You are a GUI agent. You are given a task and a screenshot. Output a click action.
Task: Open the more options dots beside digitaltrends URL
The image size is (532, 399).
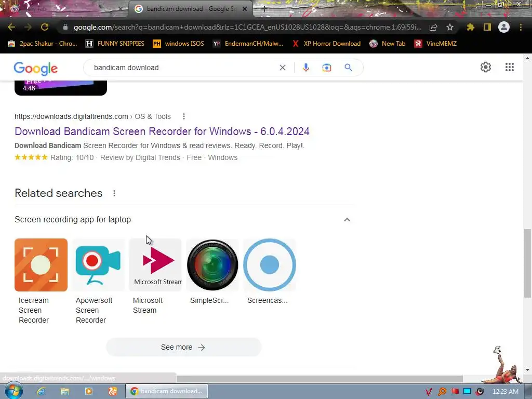tap(183, 116)
